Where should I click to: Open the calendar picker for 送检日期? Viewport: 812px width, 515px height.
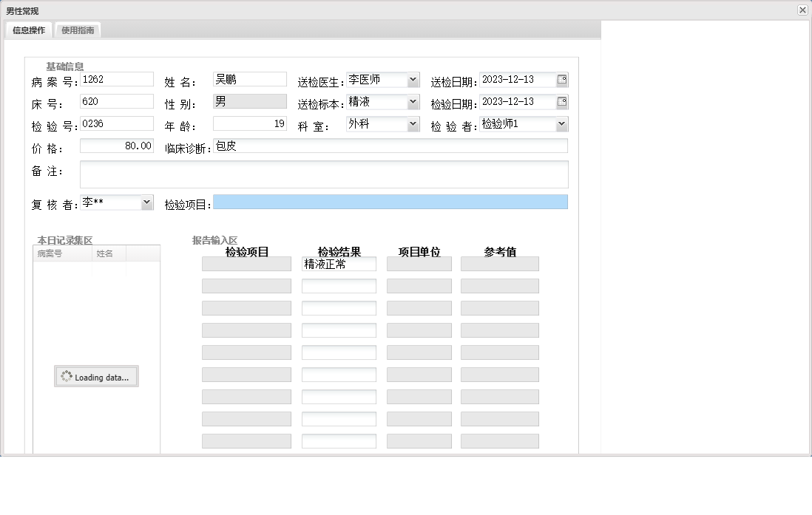564,79
